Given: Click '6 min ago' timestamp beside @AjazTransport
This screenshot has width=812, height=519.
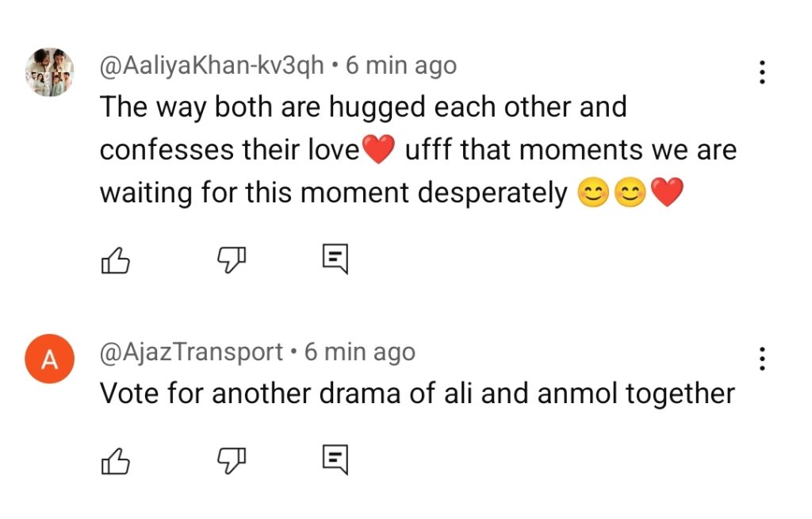Looking at the screenshot, I should [x=360, y=352].
